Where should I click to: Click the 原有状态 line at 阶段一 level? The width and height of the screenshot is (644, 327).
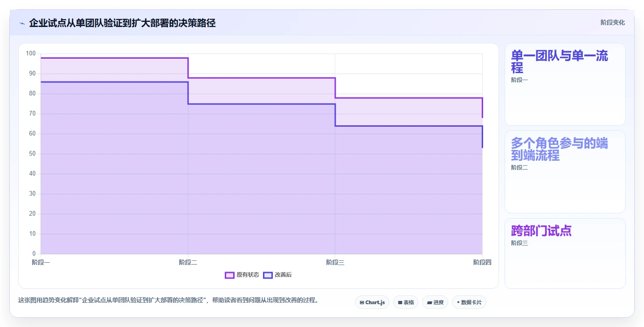[114, 58]
